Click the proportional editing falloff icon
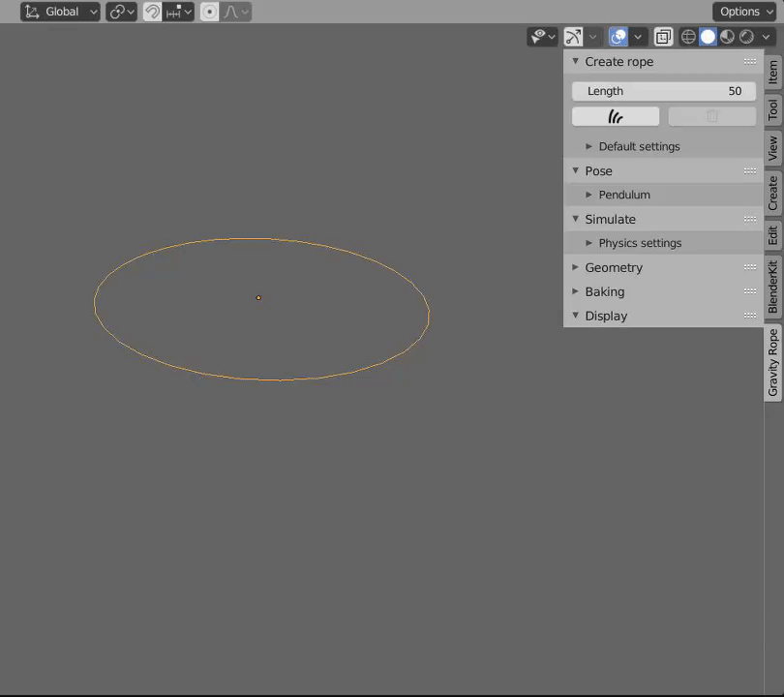 pos(231,12)
